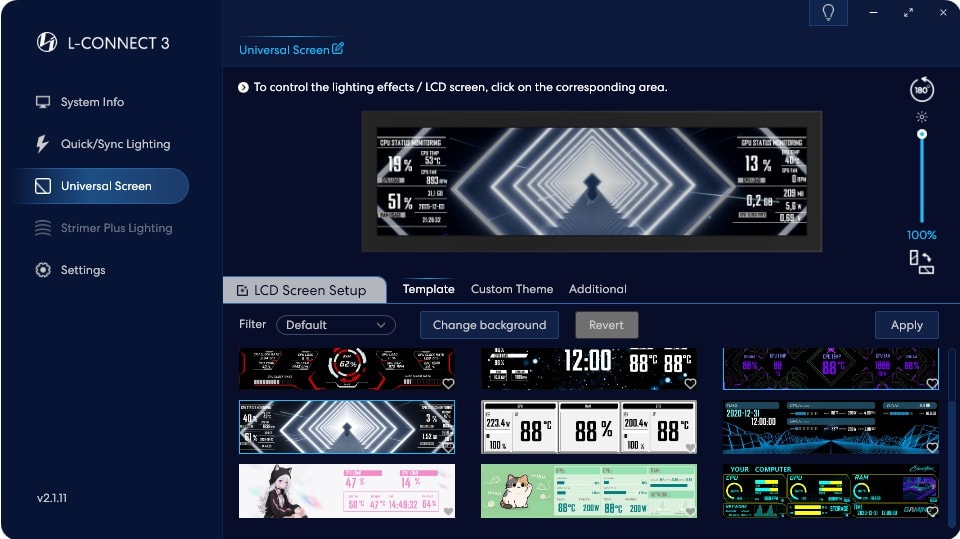Open the Additional tab
Screen dimensions: 960x539
pos(597,289)
